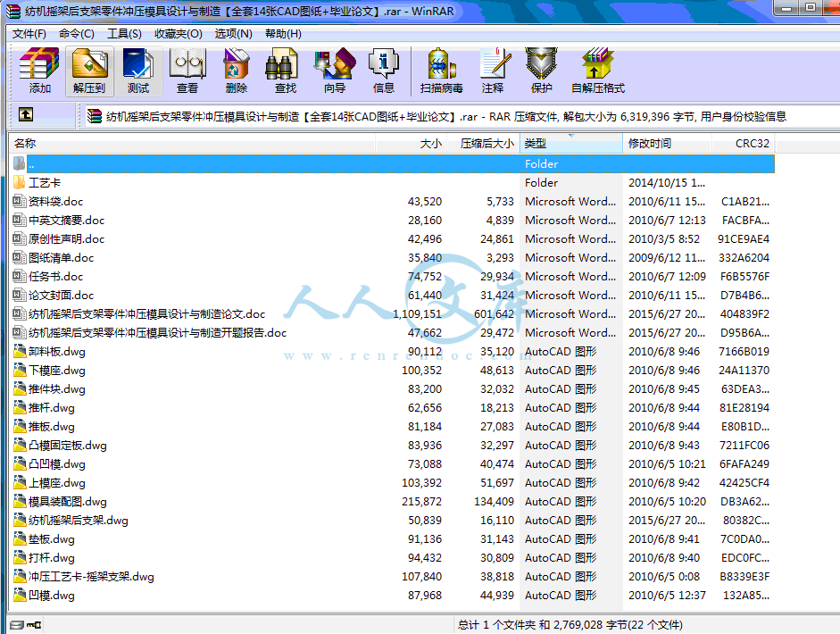Open the 文件(F) menu
The image size is (840, 634).
[29, 34]
